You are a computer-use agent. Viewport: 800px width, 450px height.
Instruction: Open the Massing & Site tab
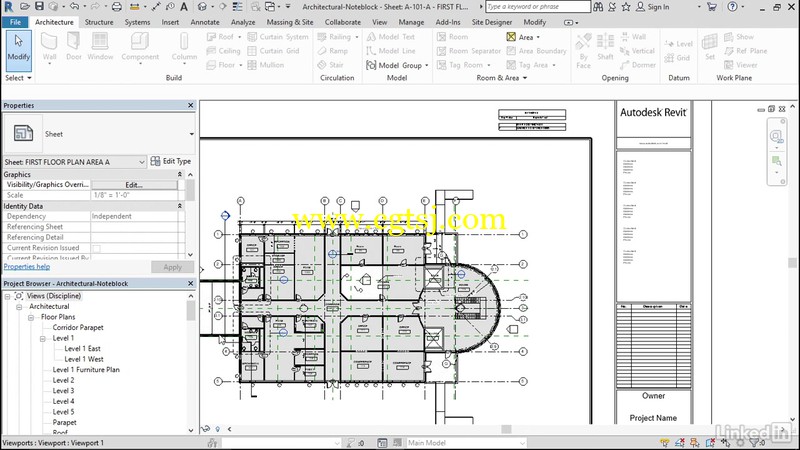tap(290, 22)
